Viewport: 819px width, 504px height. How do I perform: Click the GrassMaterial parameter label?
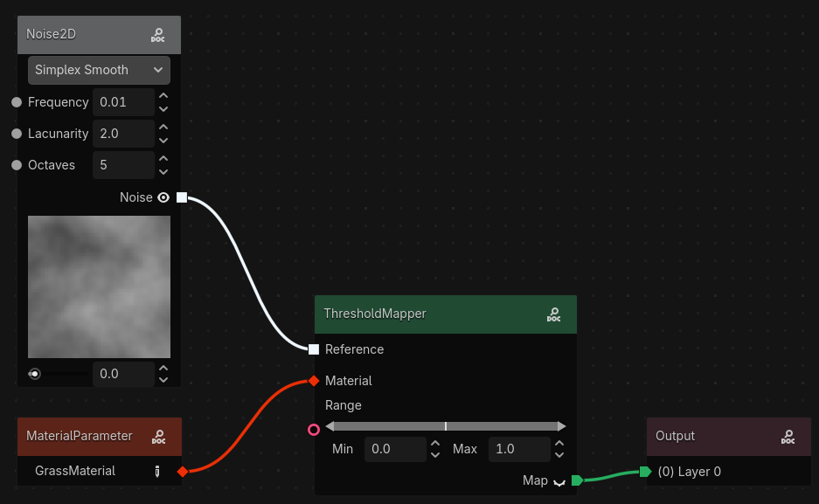click(x=75, y=471)
